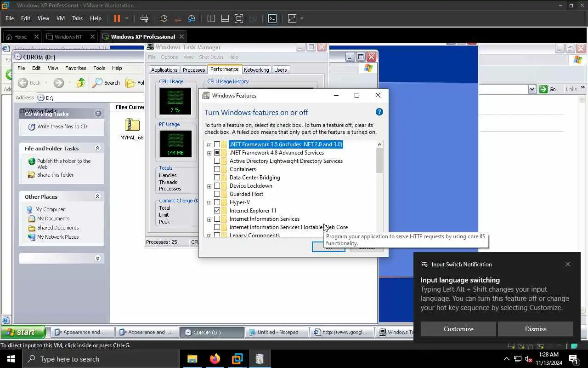Collapse the CD Writing Tasks panel
The height and width of the screenshot is (368, 588).
pyautogui.click(x=98, y=113)
